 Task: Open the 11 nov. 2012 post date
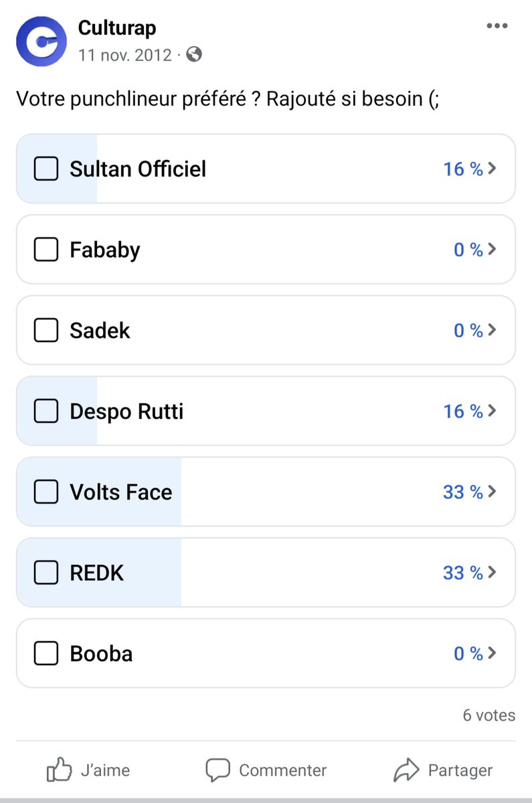pos(125,55)
